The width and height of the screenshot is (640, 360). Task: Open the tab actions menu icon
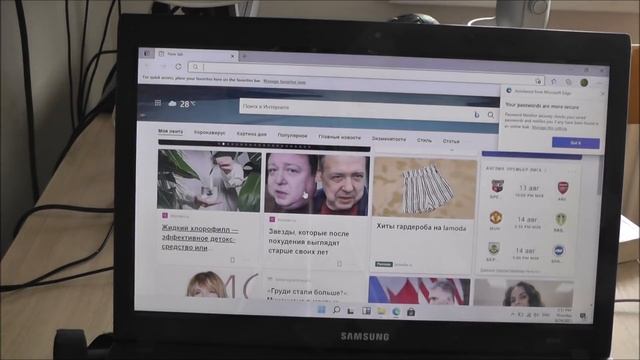(147, 53)
